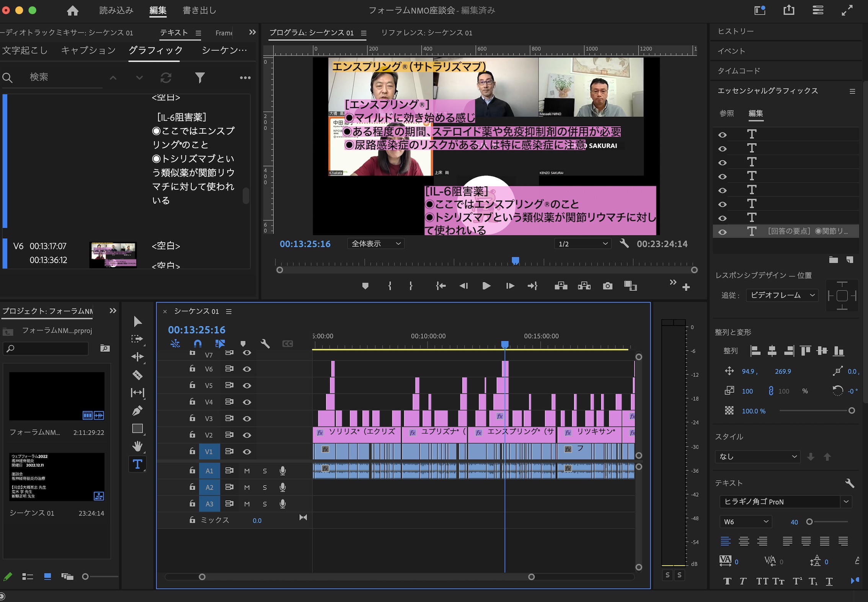The height and width of the screenshot is (602, 868).
Task: Click Add Marker icon in timeline
Action: click(x=243, y=344)
